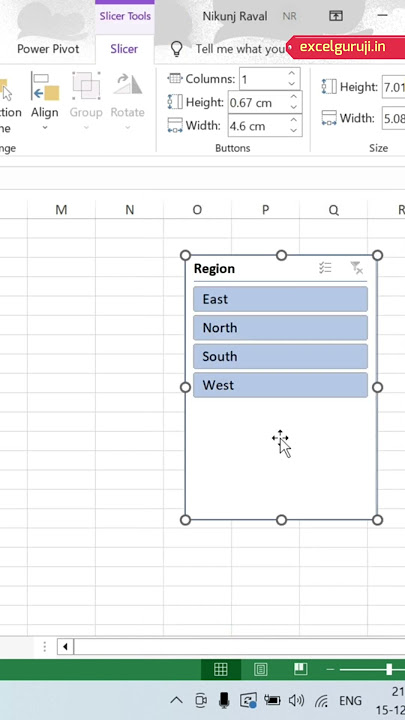Toggle the East slicer button
This screenshot has width=405, height=720.
[280, 299]
